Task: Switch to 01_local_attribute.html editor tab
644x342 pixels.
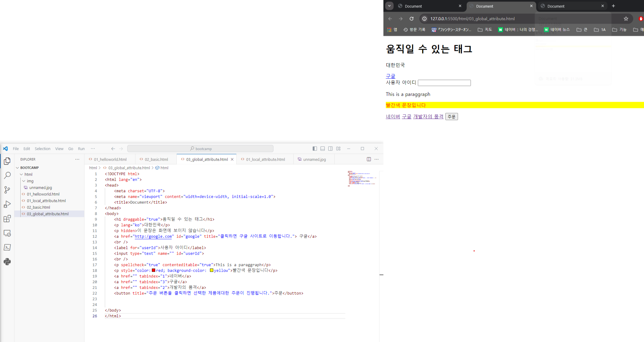Action: coord(265,159)
